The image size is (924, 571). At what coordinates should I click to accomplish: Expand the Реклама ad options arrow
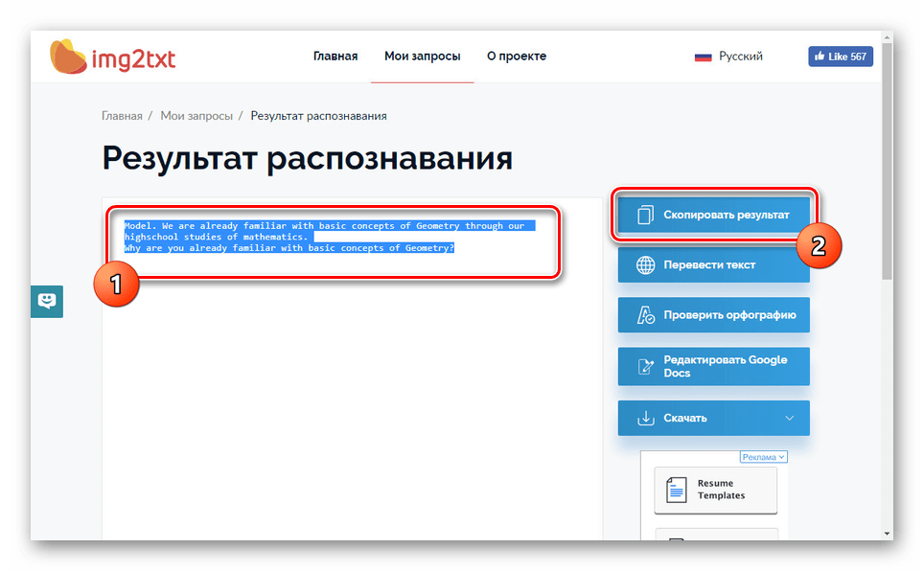(782, 457)
